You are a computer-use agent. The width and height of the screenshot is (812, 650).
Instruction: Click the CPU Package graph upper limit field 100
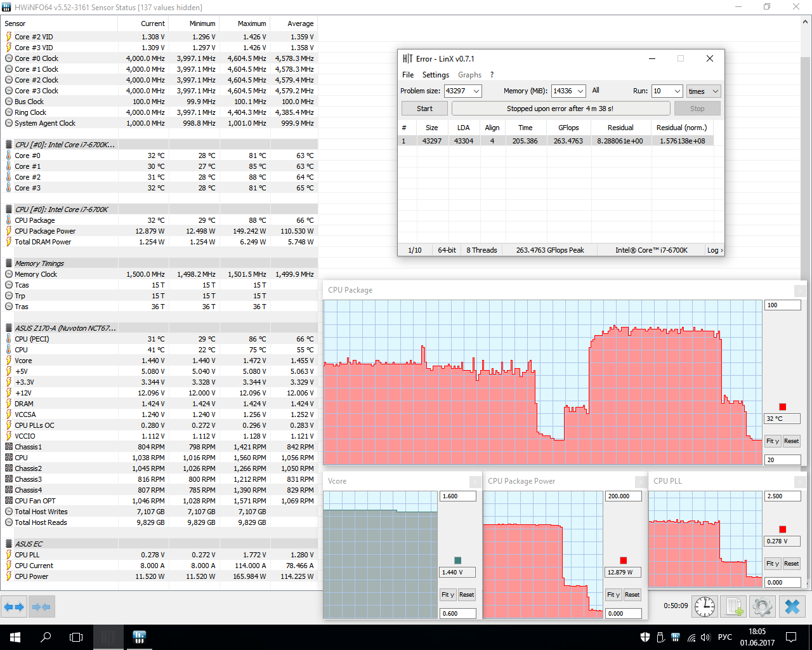click(x=783, y=305)
